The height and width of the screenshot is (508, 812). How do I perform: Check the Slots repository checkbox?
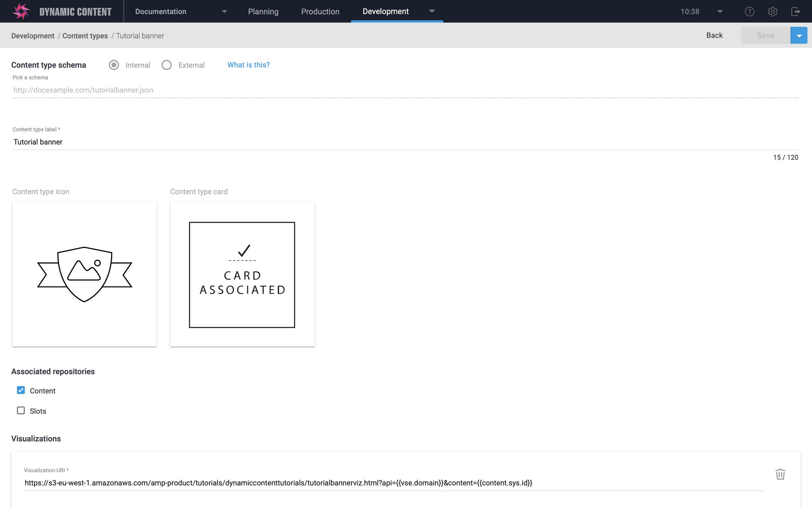21,411
